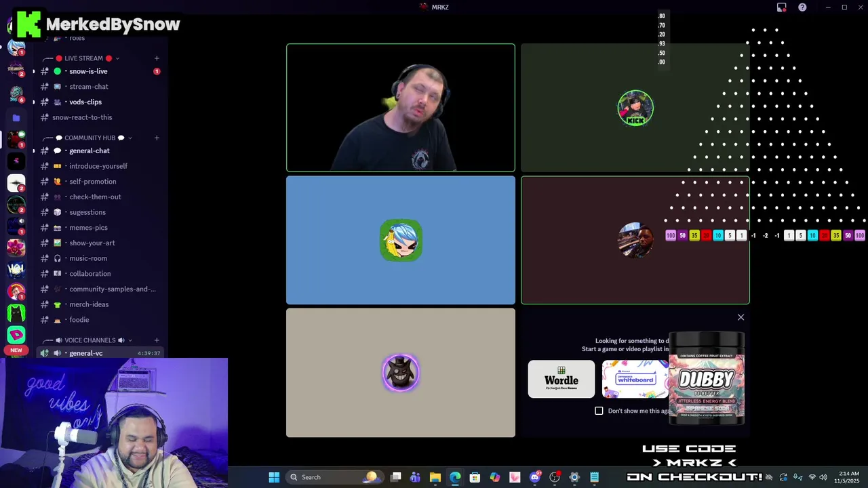Open Microsoft Edge from taskbar
The image size is (868, 488).
[x=455, y=477]
